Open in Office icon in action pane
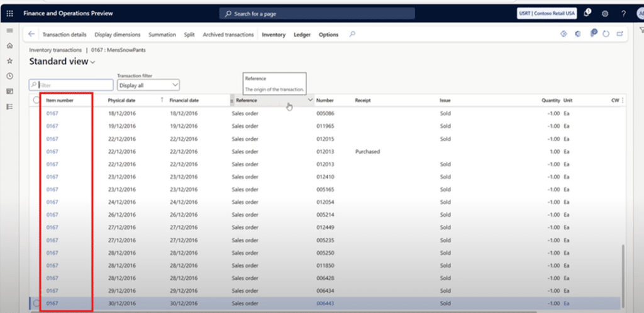 pos(578,34)
